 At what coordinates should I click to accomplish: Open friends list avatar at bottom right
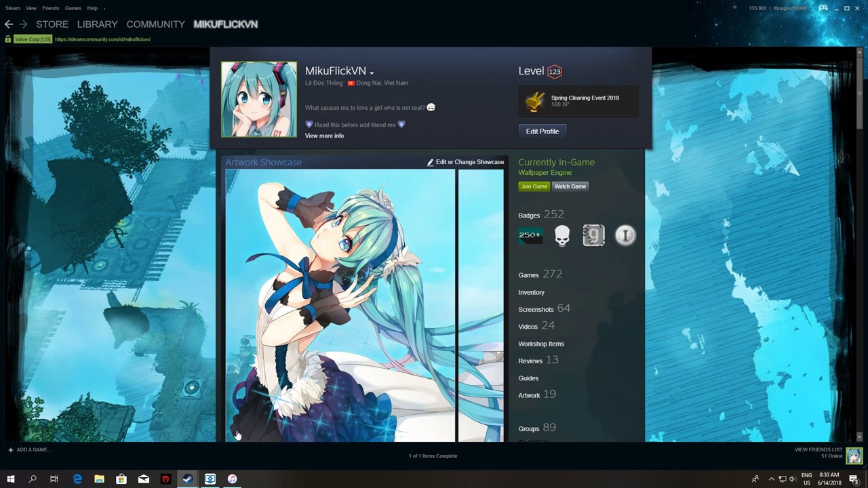click(854, 455)
